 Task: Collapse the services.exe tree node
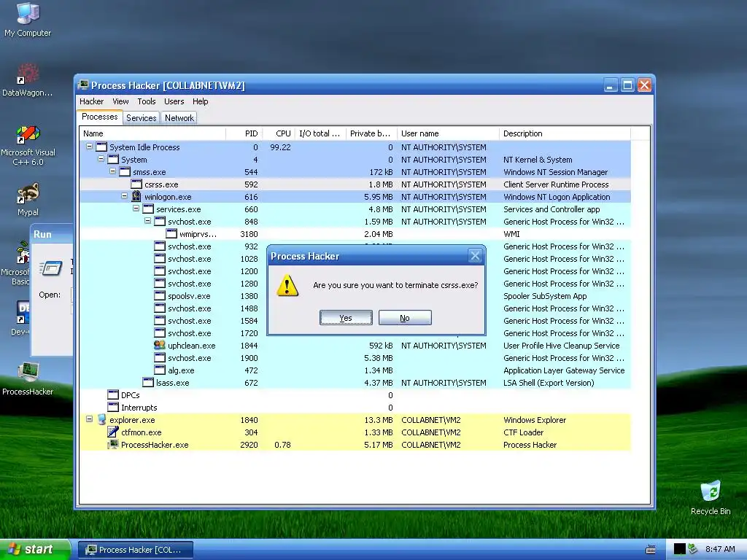(136, 209)
